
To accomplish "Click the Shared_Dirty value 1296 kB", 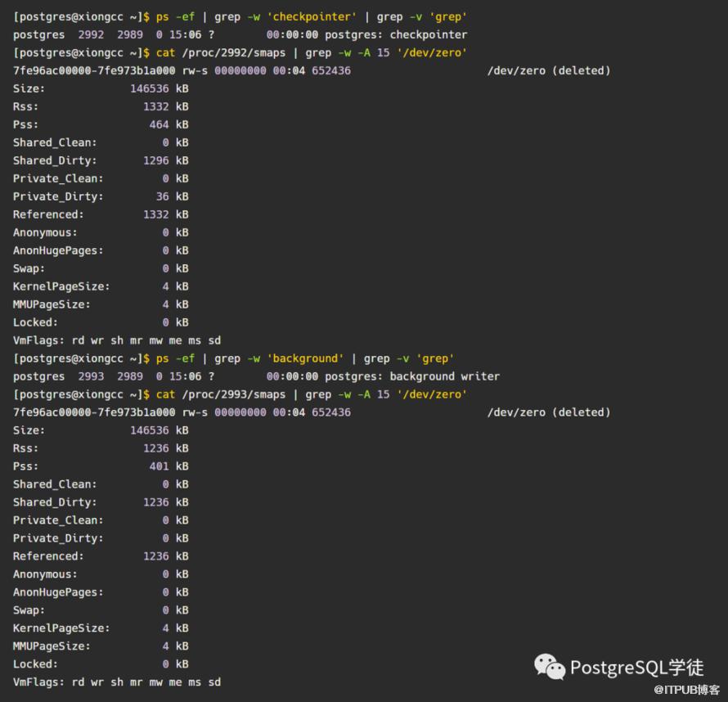I will (165, 160).
